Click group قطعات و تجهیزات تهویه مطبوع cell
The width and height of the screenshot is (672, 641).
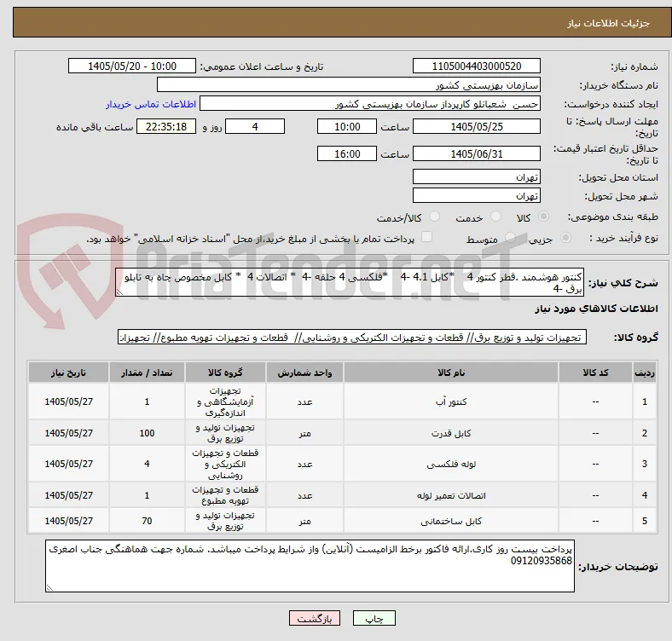pyautogui.click(x=225, y=495)
